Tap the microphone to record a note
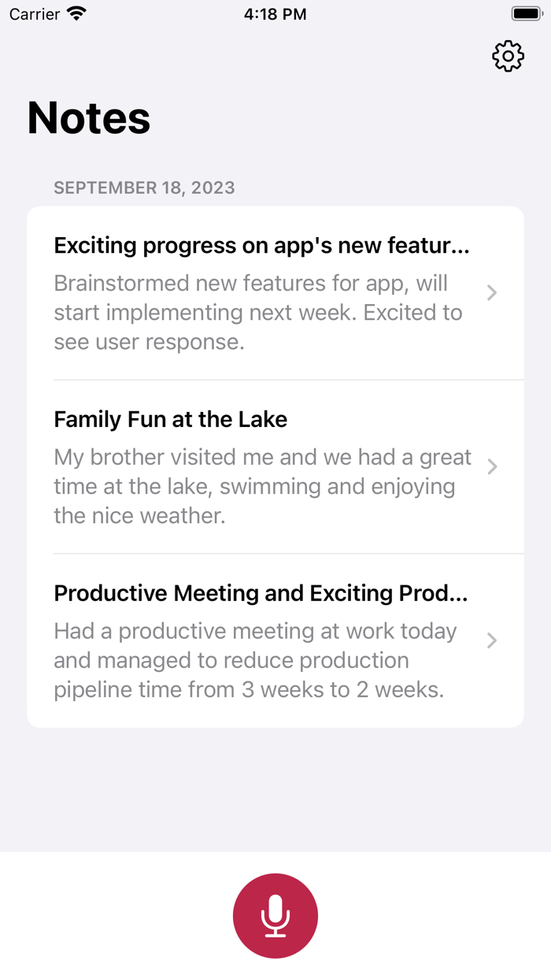The image size is (551, 980). (x=275, y=915)
